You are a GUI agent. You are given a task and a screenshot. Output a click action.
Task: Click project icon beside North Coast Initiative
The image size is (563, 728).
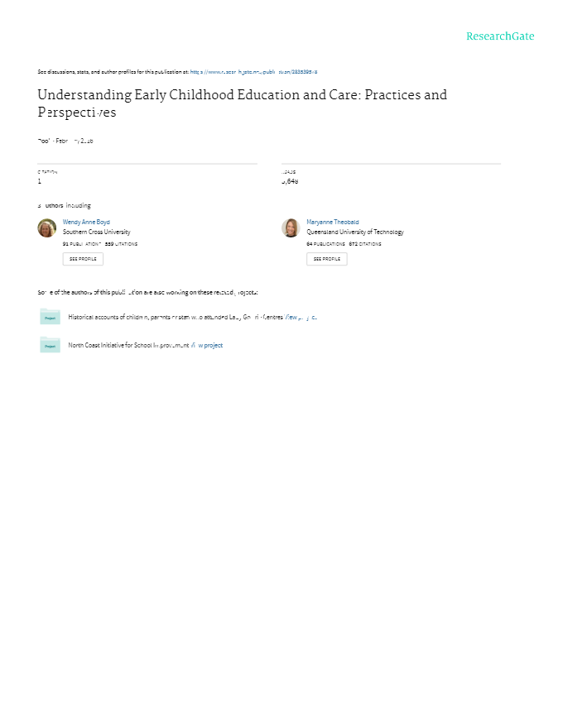pos(51,346)
